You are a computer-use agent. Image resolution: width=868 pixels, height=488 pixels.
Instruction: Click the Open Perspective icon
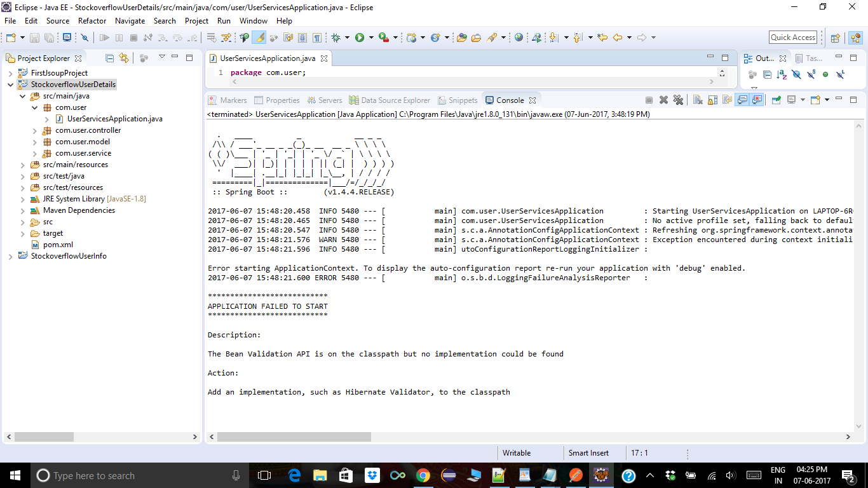coord(835,37)
